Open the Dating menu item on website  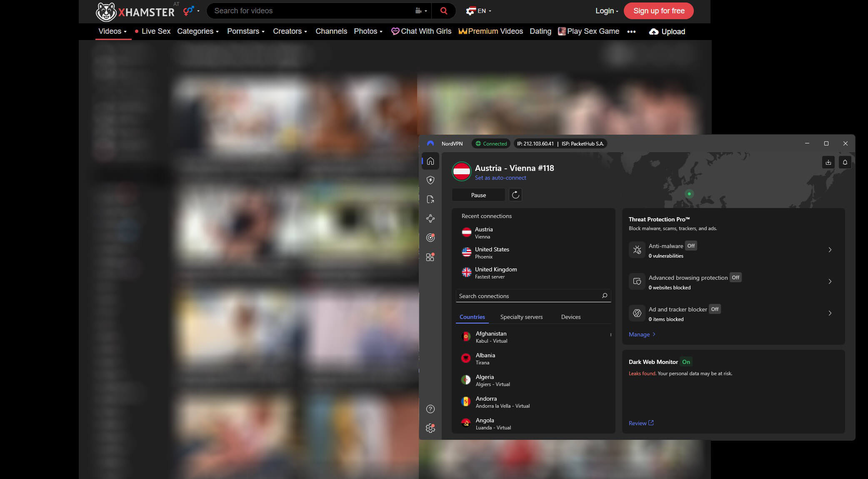click(540, 31)
